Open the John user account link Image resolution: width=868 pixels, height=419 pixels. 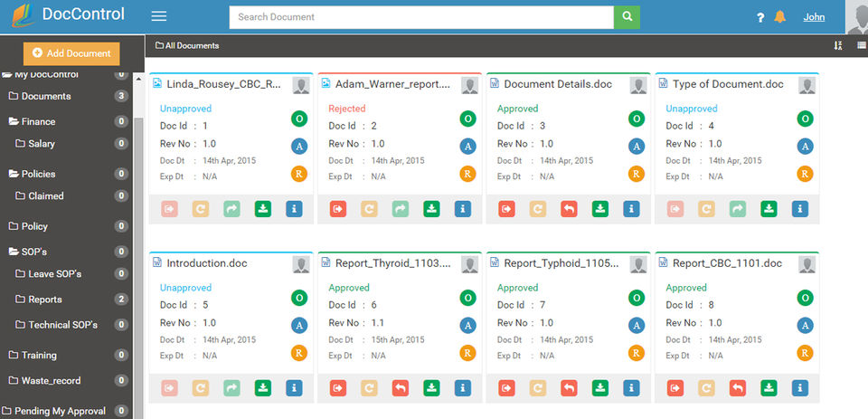pyautogui.click(x=814, y=16)
